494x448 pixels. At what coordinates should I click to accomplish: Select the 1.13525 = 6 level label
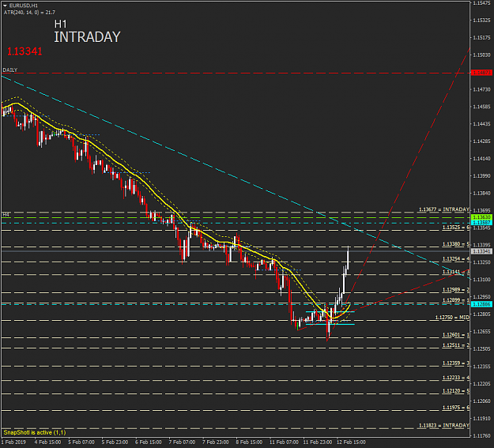tap(456, 227)
